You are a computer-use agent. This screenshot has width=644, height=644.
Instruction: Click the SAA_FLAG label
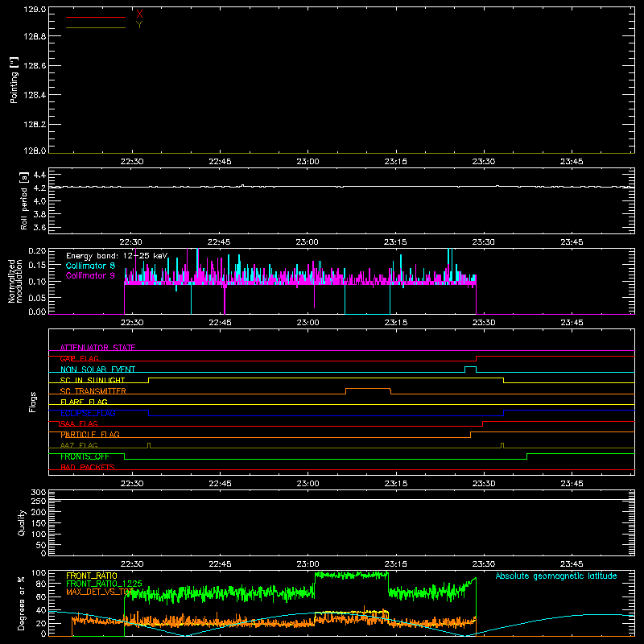click(x=79, y=424)
